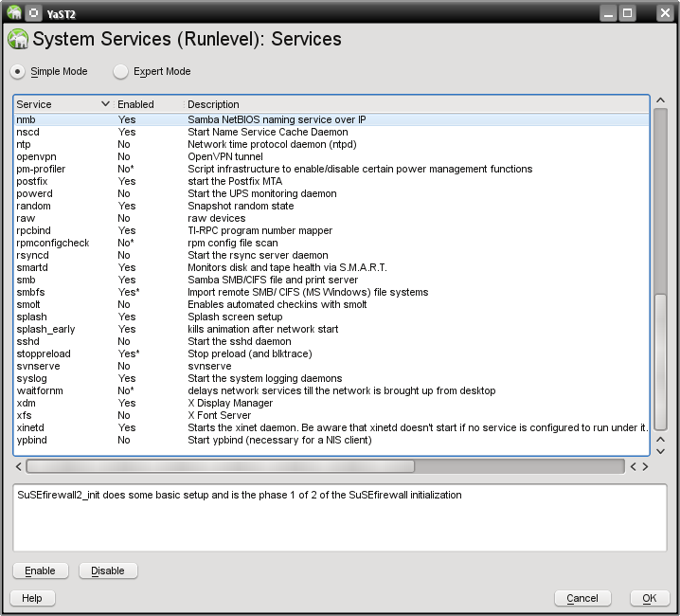Select the sshd service row

pyautogui.click(x=331, y=342)
